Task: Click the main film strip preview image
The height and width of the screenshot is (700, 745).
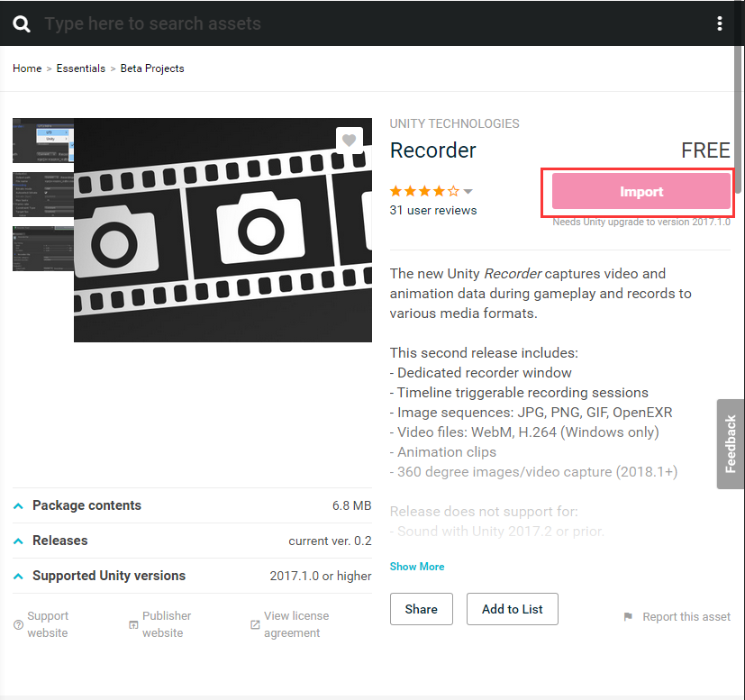Action: point(223,230)
